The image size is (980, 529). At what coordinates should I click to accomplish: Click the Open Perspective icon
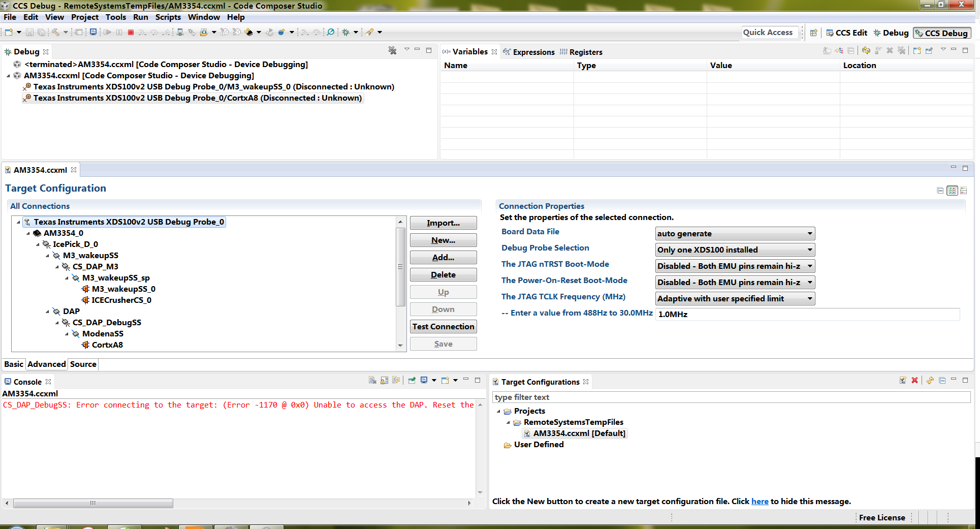[813, 33]
